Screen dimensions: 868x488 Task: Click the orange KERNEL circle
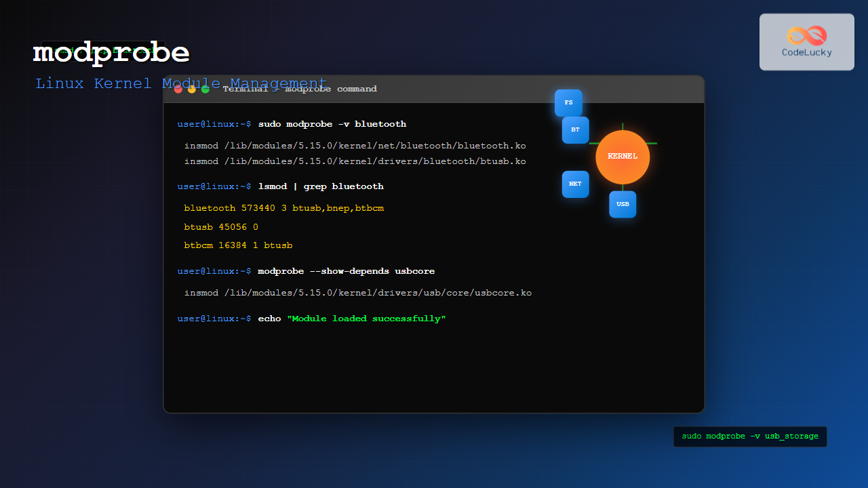pos(623,157)
